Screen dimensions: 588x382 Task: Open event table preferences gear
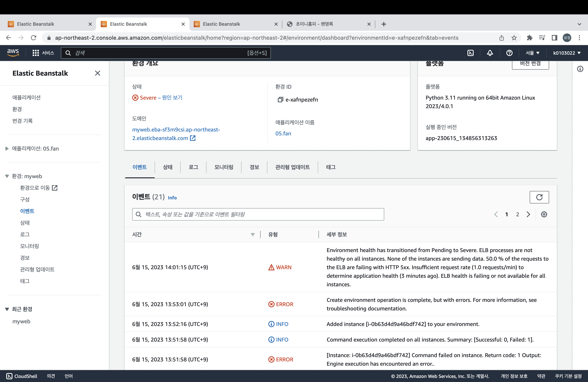coord(544,214)
